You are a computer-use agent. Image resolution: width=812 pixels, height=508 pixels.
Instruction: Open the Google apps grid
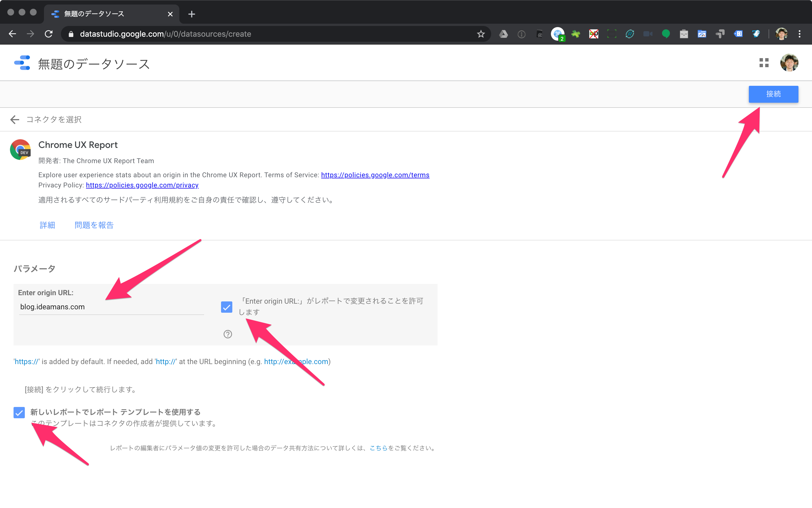(764, 63)
